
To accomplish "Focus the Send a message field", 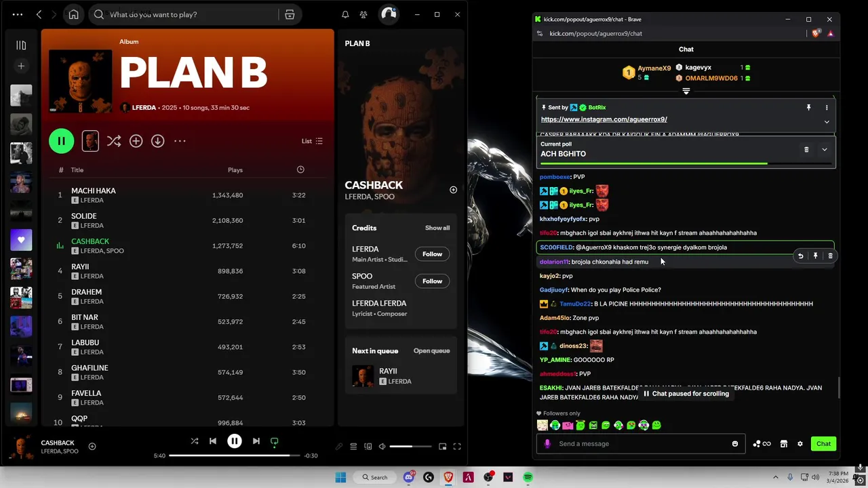I will click(x=641, y=444).
